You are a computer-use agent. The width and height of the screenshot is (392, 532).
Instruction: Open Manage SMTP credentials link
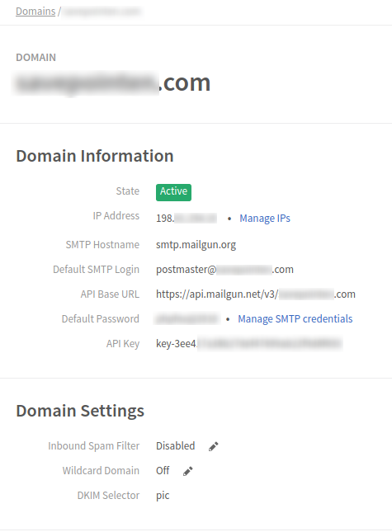pyautogui.click(x=295, y=319)
